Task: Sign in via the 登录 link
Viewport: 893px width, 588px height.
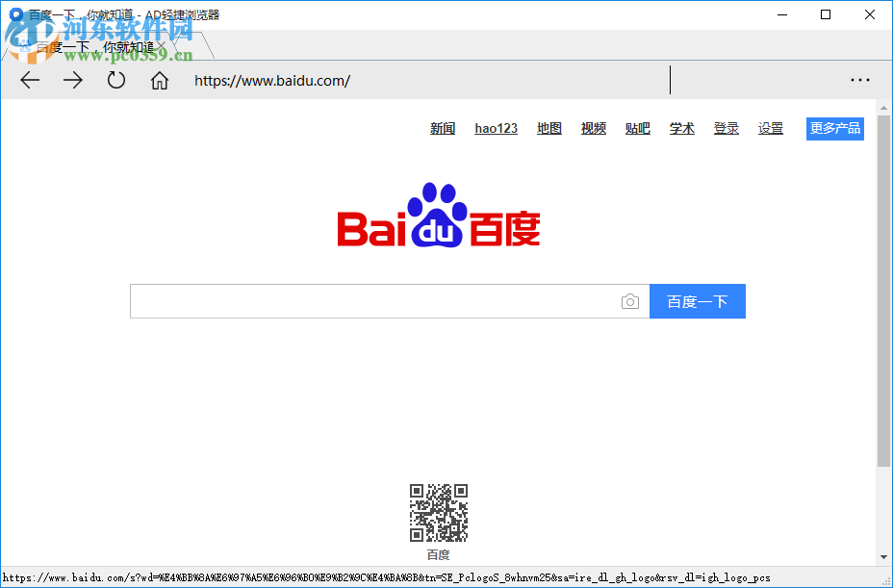Action: [x=726, y=128]
